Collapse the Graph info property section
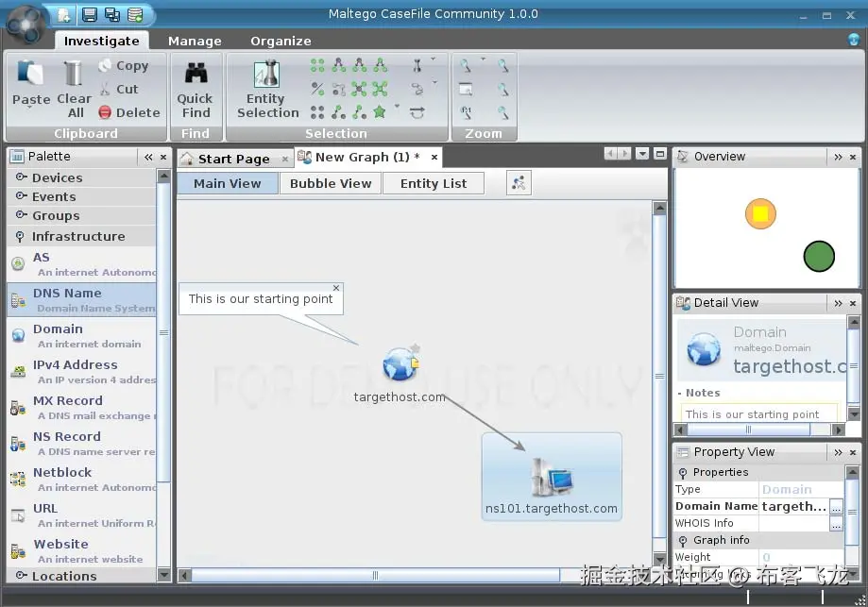This screenshot has width=868, height=607. pos(683,541)
